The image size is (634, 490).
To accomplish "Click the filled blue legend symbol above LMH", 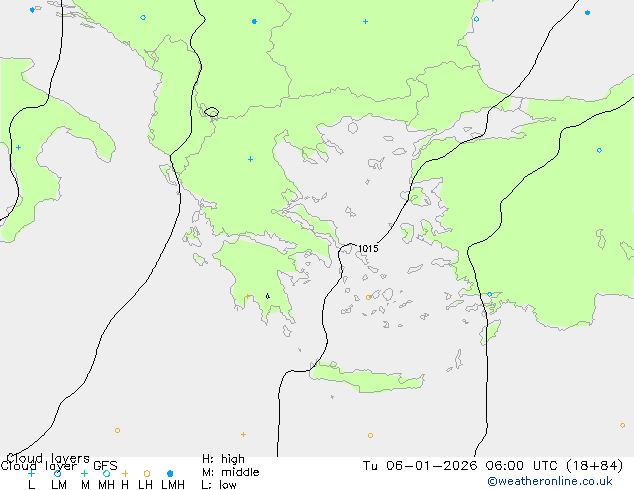I will pyautogui.click(x=170, y=473).
